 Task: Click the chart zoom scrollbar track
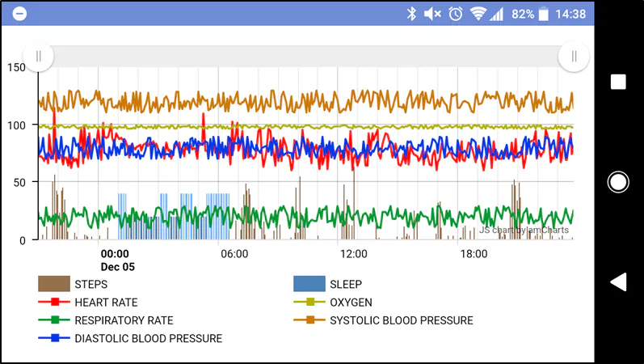tap(305, 56)
